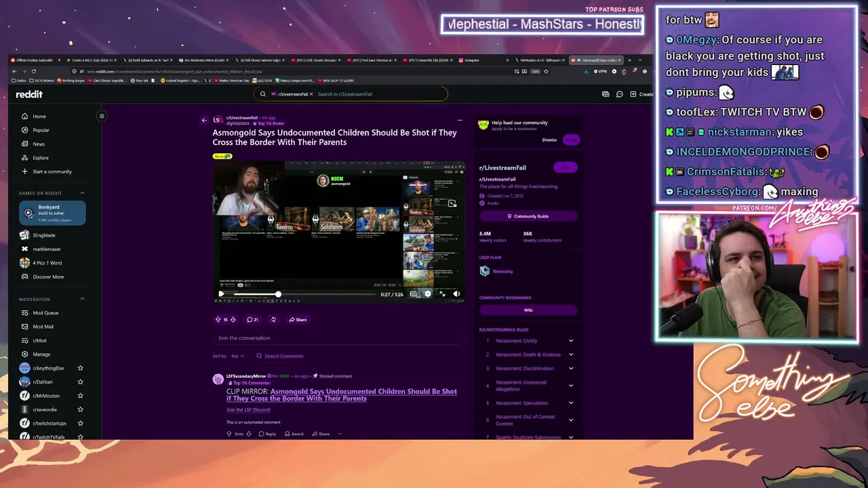
Task: Open the Wiki community bookmark
Action: coord(528,310)
